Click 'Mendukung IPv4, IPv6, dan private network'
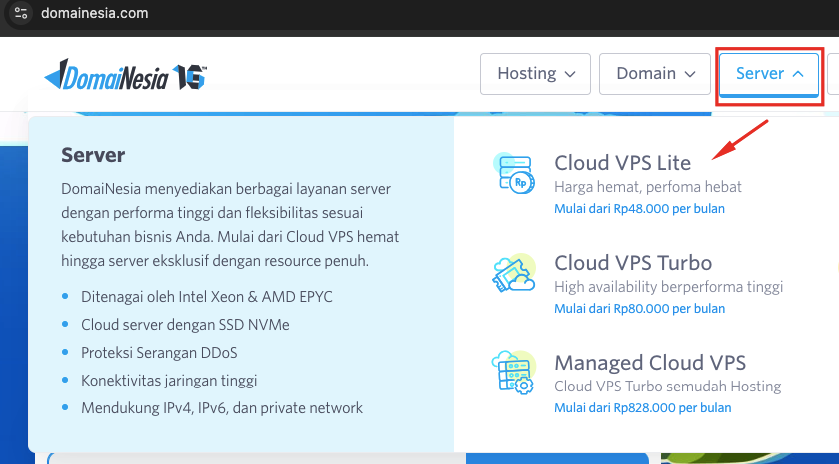 tap(222, 408)
